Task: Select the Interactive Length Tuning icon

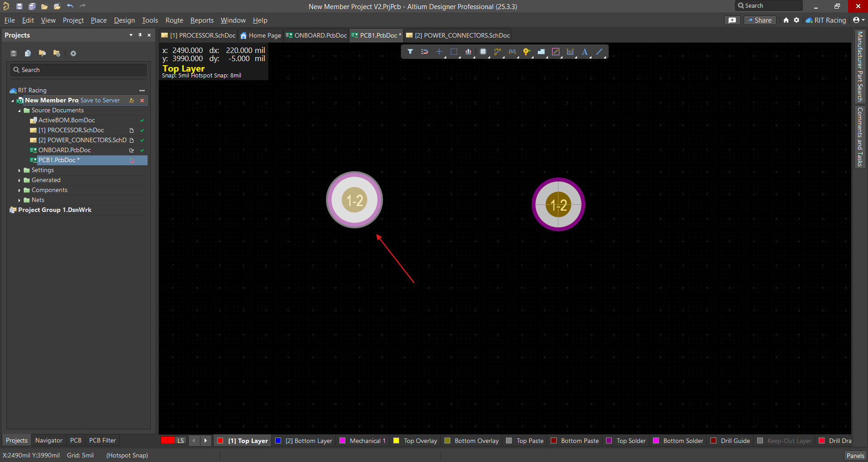Action: (x=512, y=52)
